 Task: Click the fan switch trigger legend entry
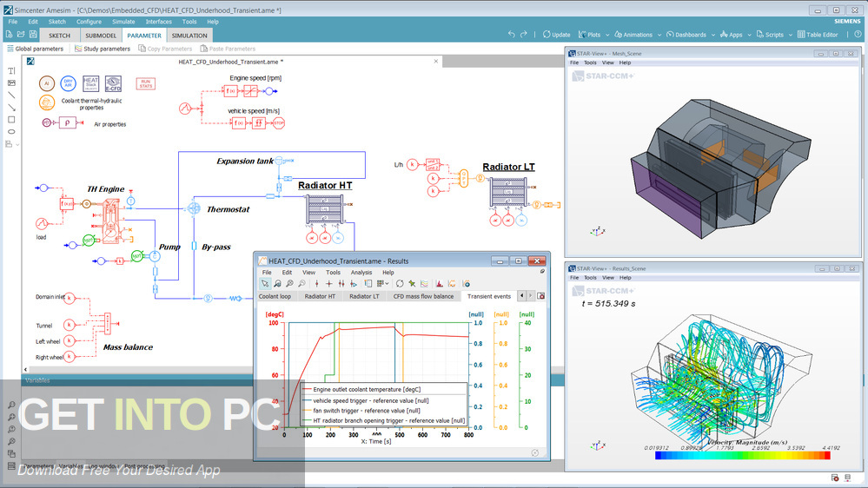click(361, 411)
